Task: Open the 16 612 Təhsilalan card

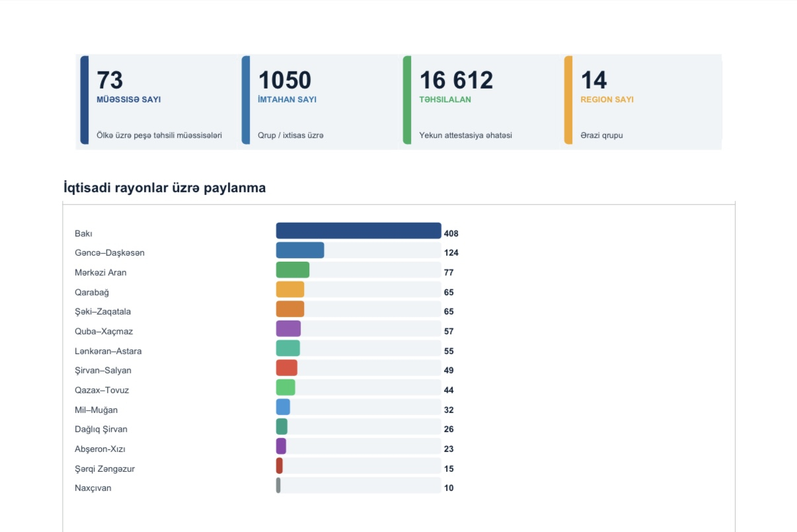Action: point(480,100)
